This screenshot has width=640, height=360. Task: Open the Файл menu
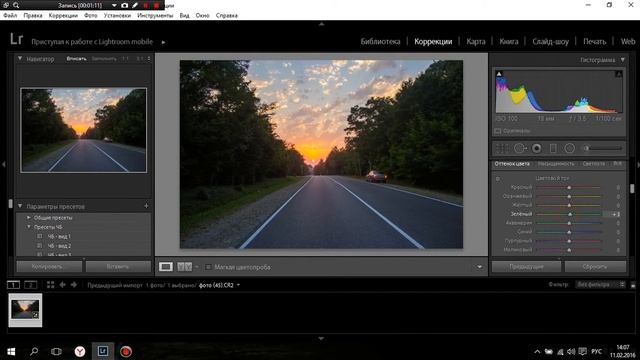[10, 16]
